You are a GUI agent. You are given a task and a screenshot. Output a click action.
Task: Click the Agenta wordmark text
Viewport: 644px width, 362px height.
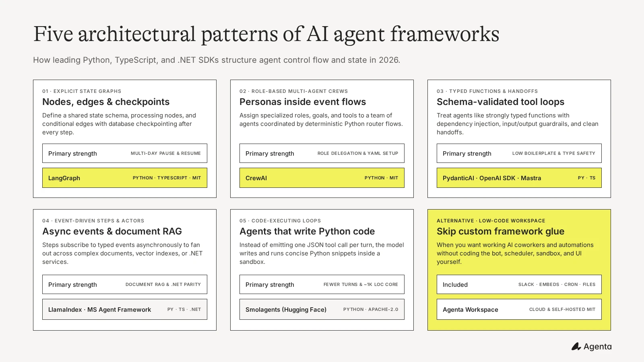[x=598, y=347]
